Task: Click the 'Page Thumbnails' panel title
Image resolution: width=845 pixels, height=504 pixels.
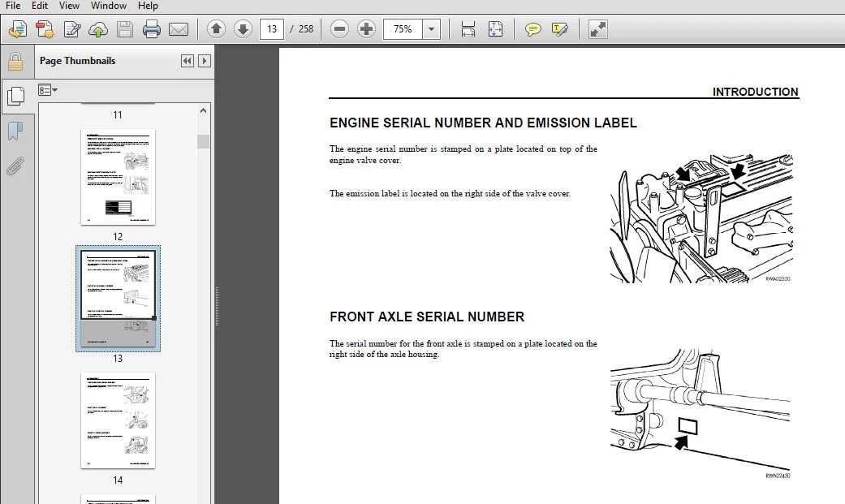Action: [78, 61]
